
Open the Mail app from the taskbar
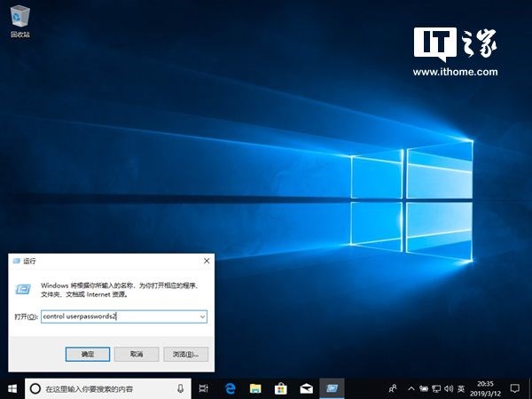(x=307, y=388)
